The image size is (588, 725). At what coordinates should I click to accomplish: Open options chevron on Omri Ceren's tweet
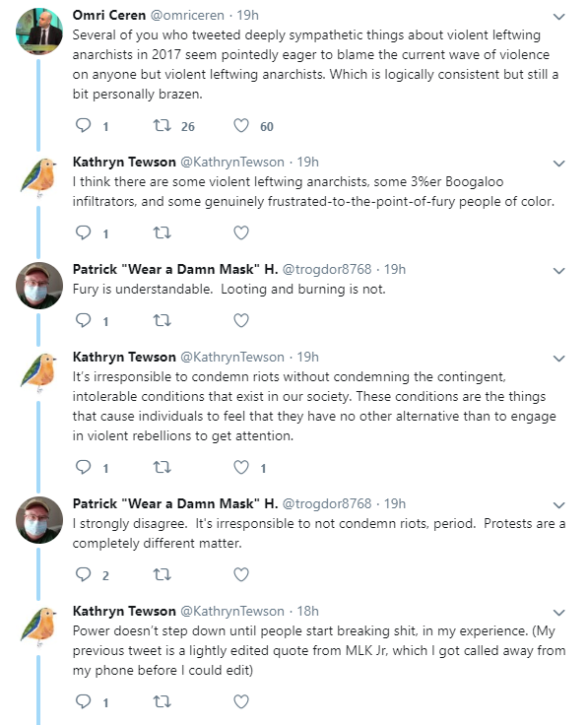pyautogui.click(x=559, y=17)
